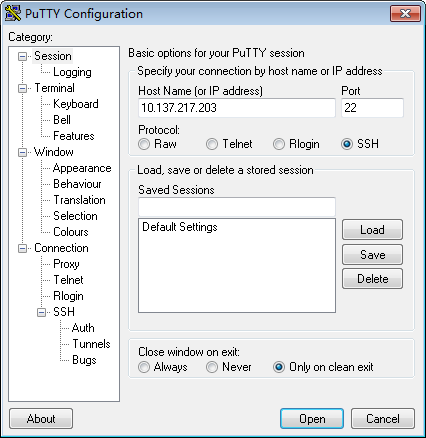The width and height of the screenshot is (426, 438).
Task: Collapse the Terminal category node
Action: pyautogui.click(x=22, y=88)
